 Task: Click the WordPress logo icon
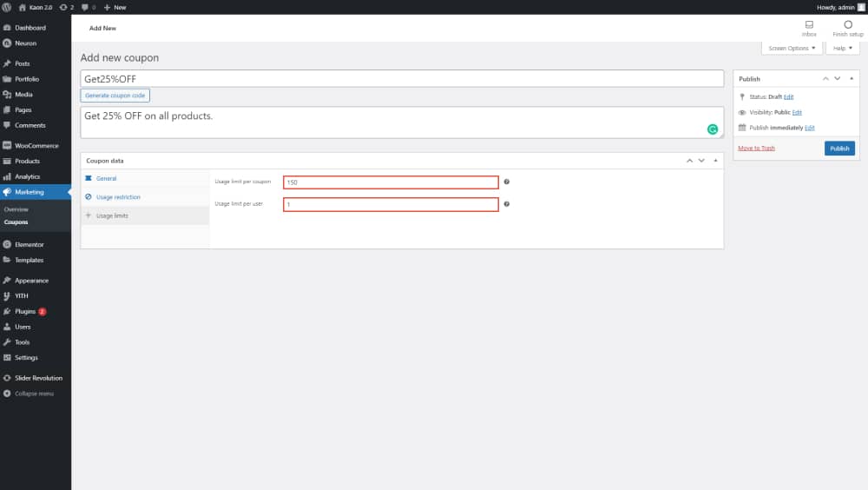coord(7,7)
